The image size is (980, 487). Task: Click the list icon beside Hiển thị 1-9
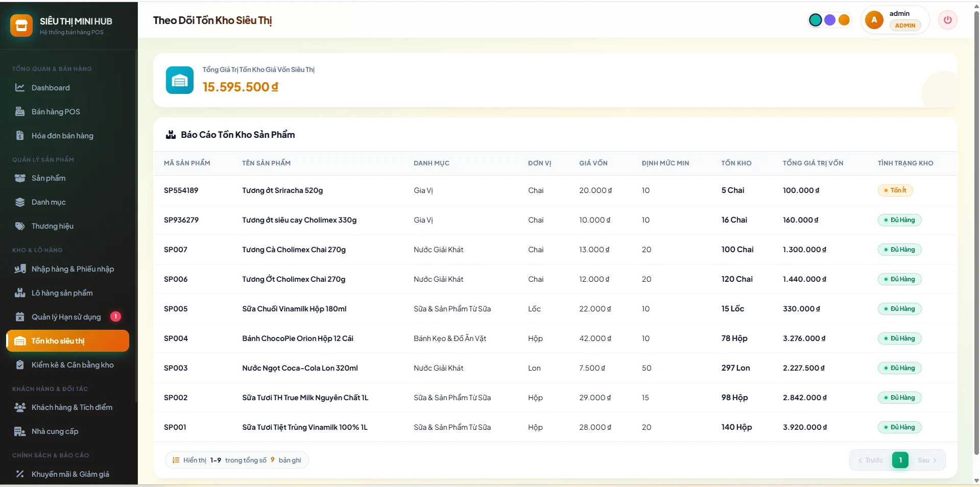(x=176, y=460)
